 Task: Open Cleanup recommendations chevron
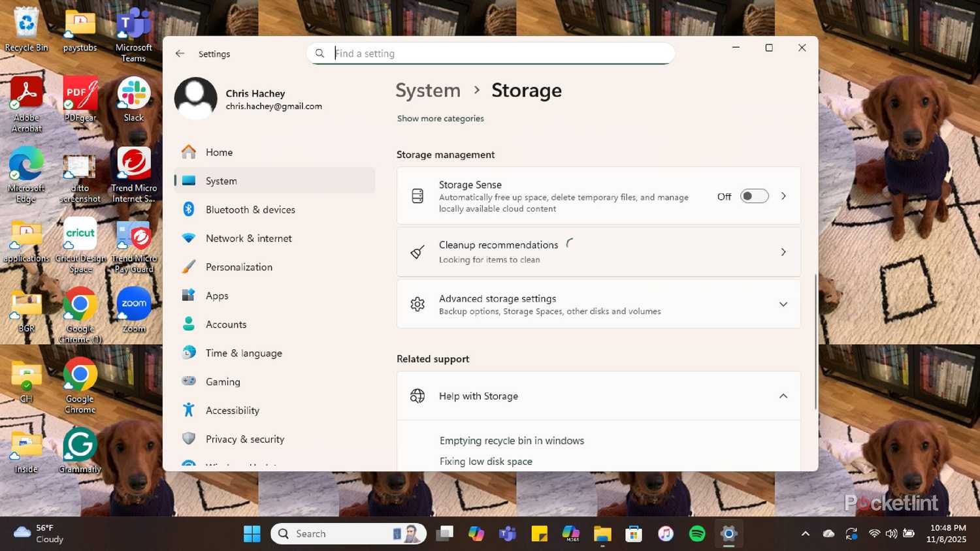783,252
